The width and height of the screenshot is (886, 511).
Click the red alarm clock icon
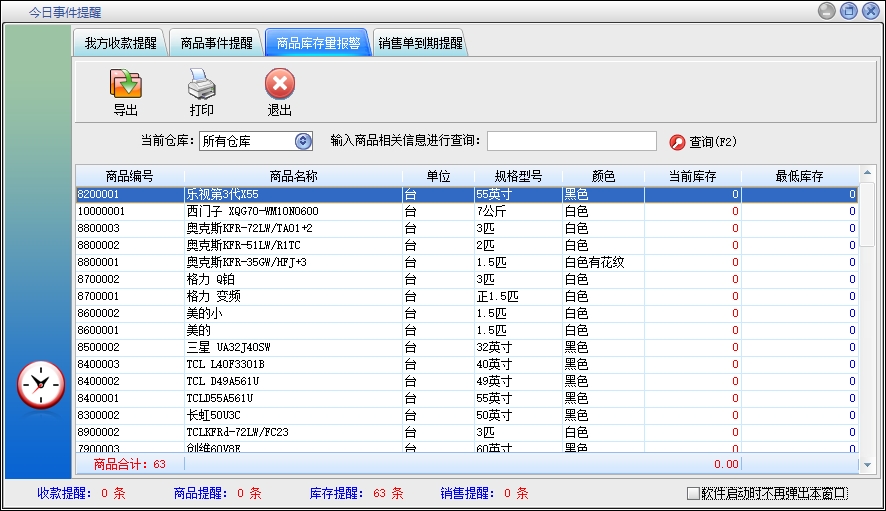(x=41, y=384)
